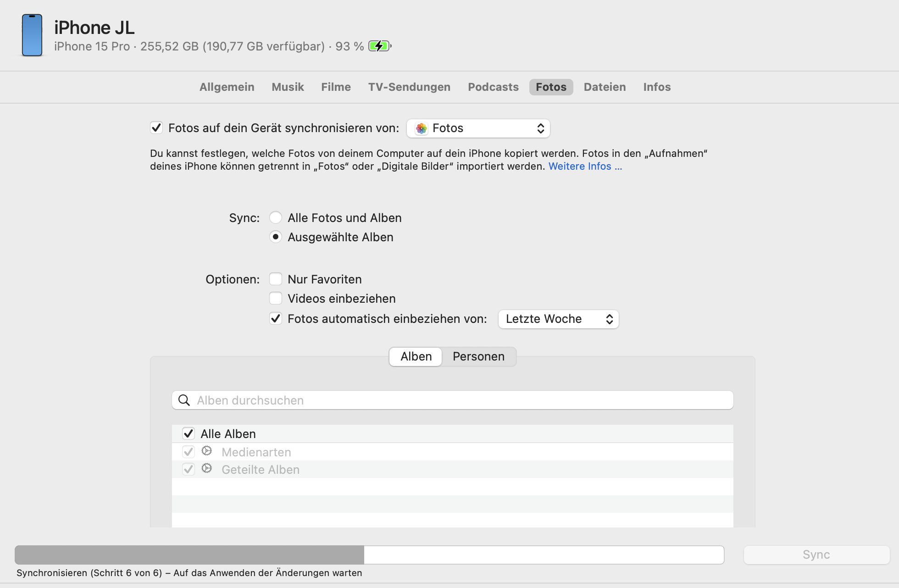Click the sync progress bar
Viewport: 899px width, 588px height.
[x=369, y=555]
